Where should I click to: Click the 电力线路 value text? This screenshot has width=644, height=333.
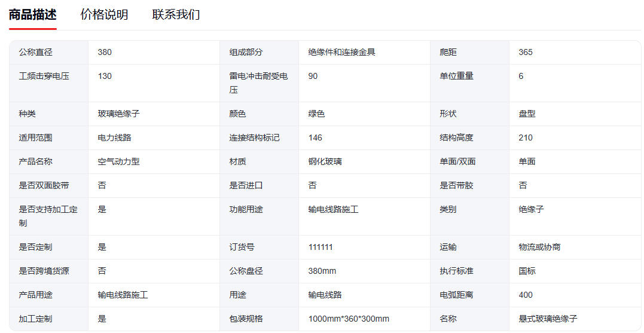point(114,138)
